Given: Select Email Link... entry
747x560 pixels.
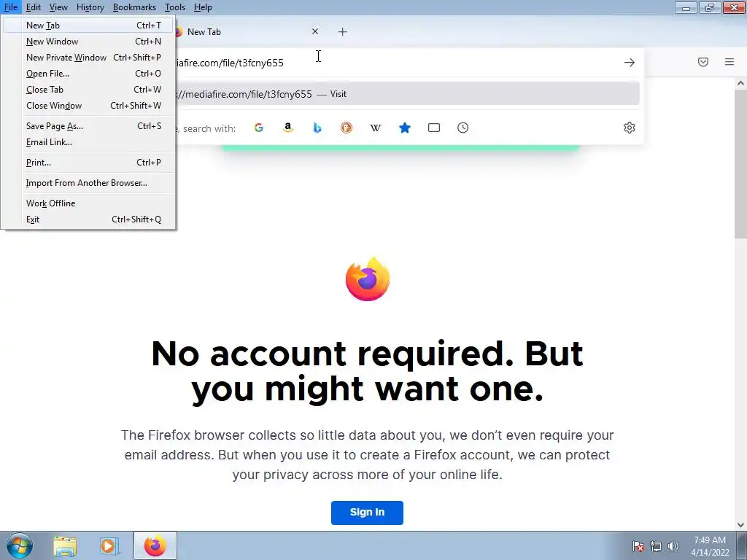Looking at the screenshot, I should click(x=88, y=142).
